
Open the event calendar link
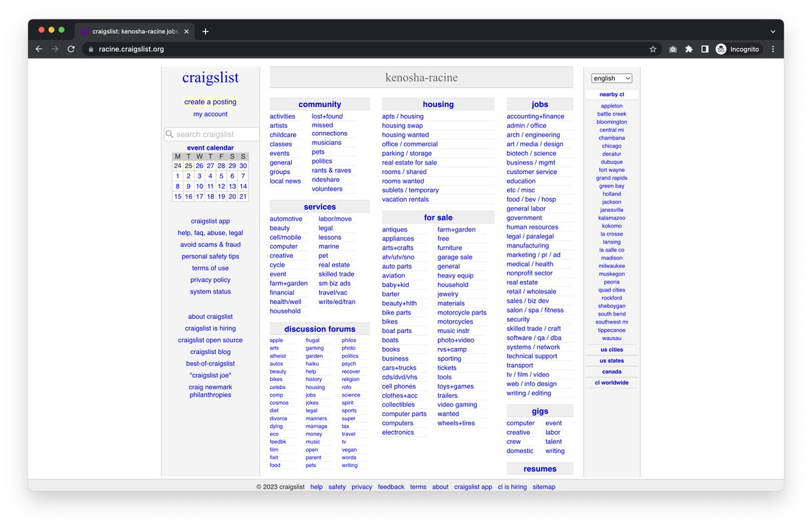coord(210,148)
